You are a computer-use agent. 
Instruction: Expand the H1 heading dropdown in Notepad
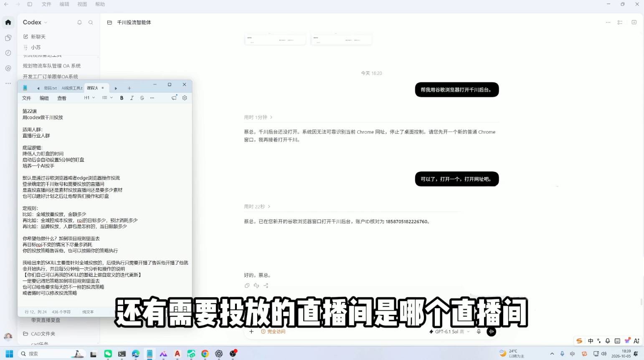pyautogui.click(x=90, y=98)
